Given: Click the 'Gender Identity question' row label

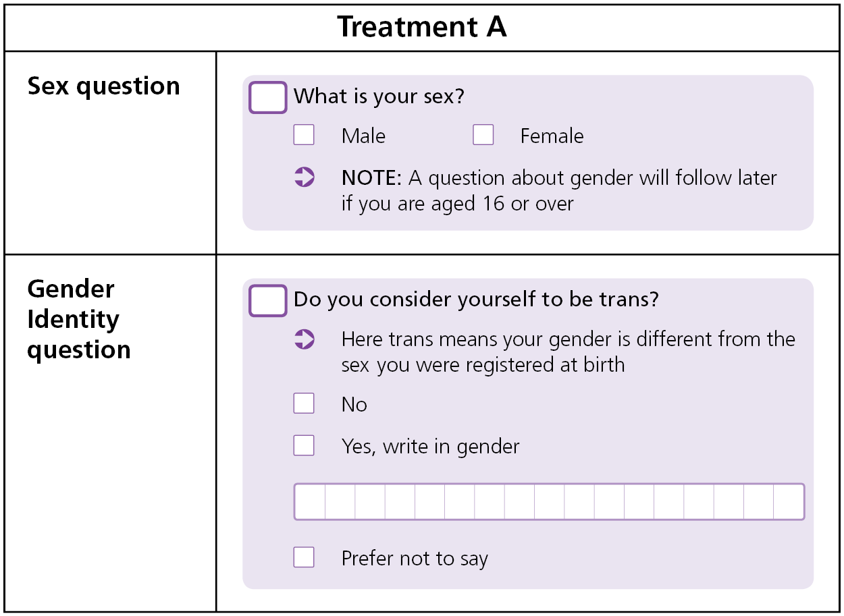Looking at the screenshot, I should (x=79, y=319).
